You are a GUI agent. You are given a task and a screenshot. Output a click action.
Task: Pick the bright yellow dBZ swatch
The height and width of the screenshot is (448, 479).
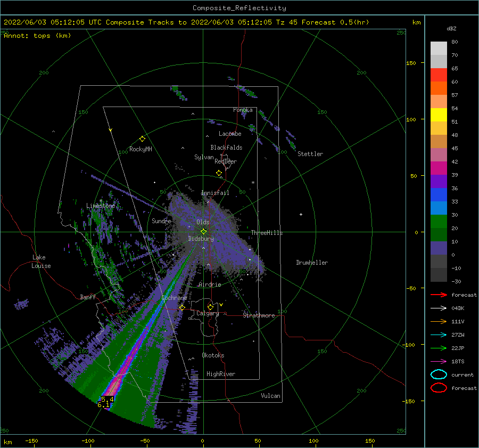pyautogui.click(x=439, y=115)
